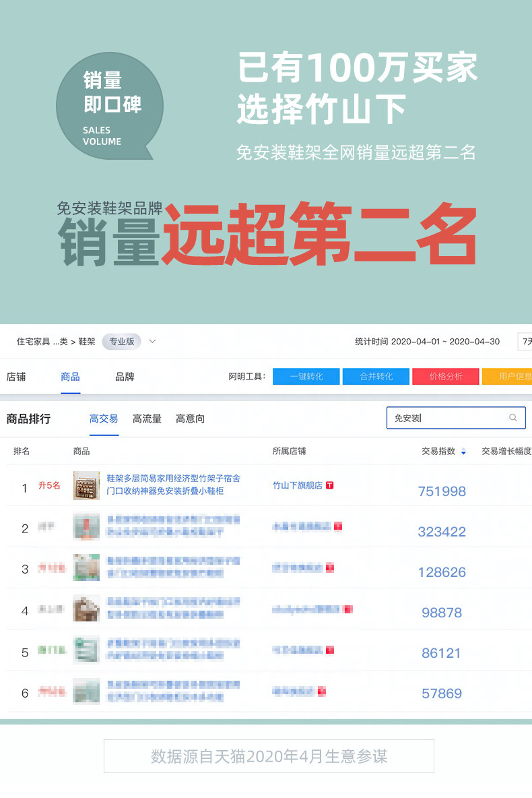The image size is (532, 798).
Task: Open the rank 1 product title link
Action: (173, 485)
